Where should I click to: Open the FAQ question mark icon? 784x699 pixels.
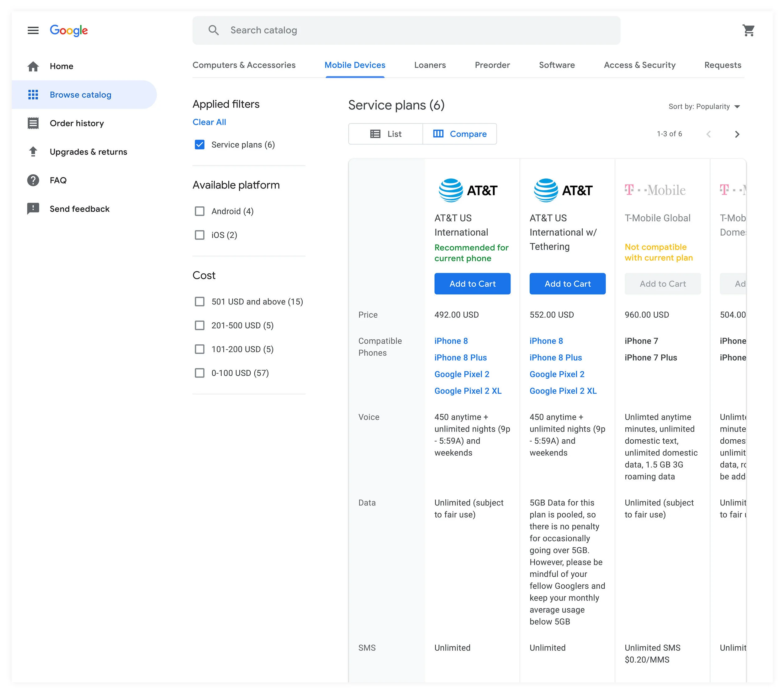coord(33,180)
